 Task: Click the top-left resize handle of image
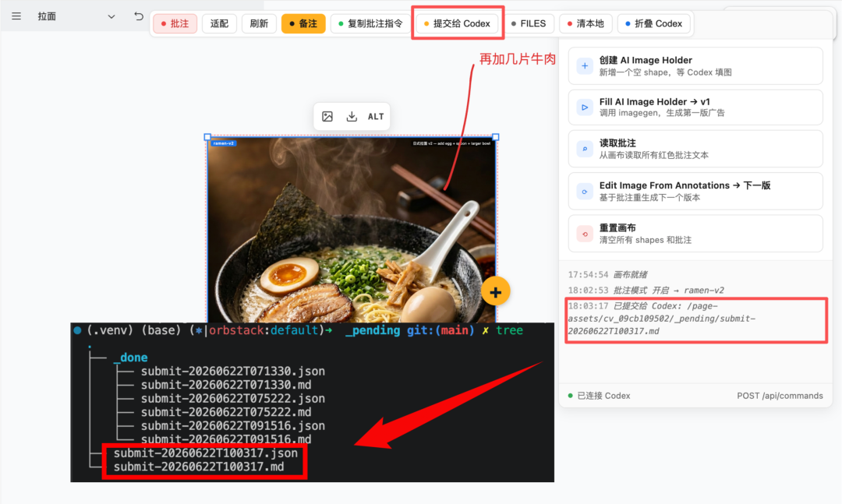208,137
